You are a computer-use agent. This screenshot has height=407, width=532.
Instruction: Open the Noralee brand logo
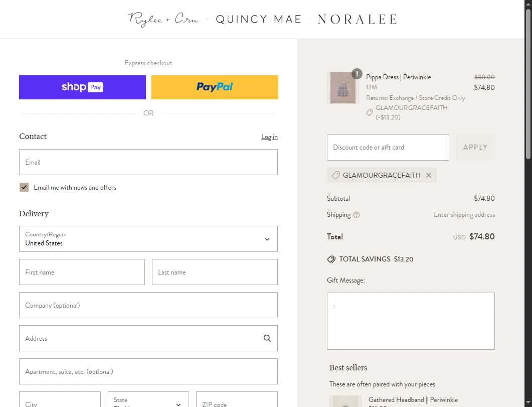point(358,20)
